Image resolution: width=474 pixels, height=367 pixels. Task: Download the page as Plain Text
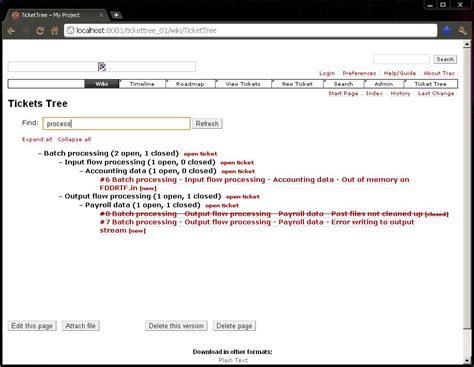click(233, 360)
